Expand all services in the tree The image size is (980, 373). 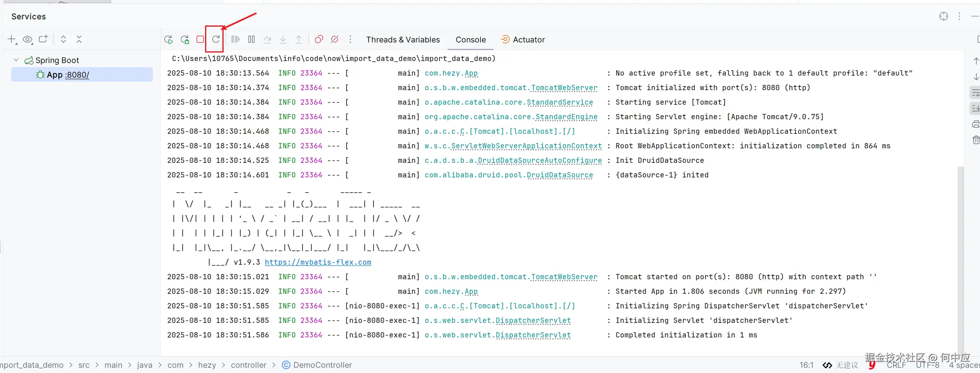(63, 39)
